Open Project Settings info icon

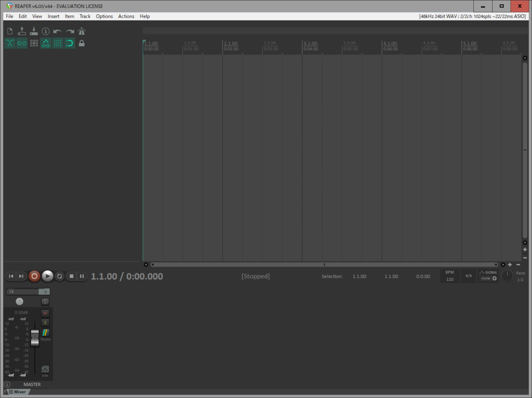[46, 32]
